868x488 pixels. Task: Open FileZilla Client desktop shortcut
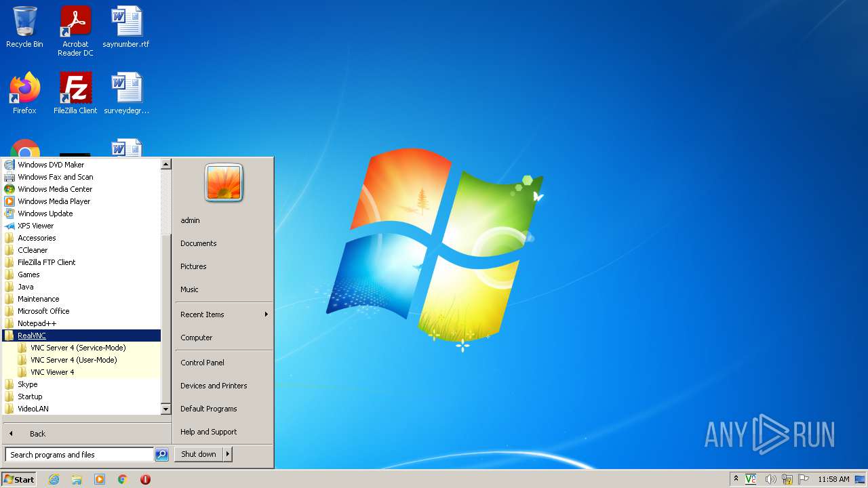coord(75,94)
